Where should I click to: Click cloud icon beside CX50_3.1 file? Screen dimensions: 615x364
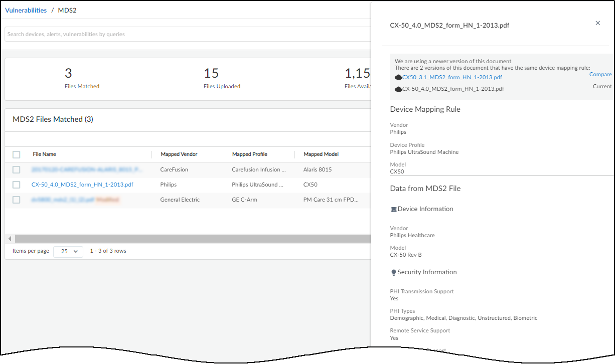pyautogui.click(x=398, y=78)
